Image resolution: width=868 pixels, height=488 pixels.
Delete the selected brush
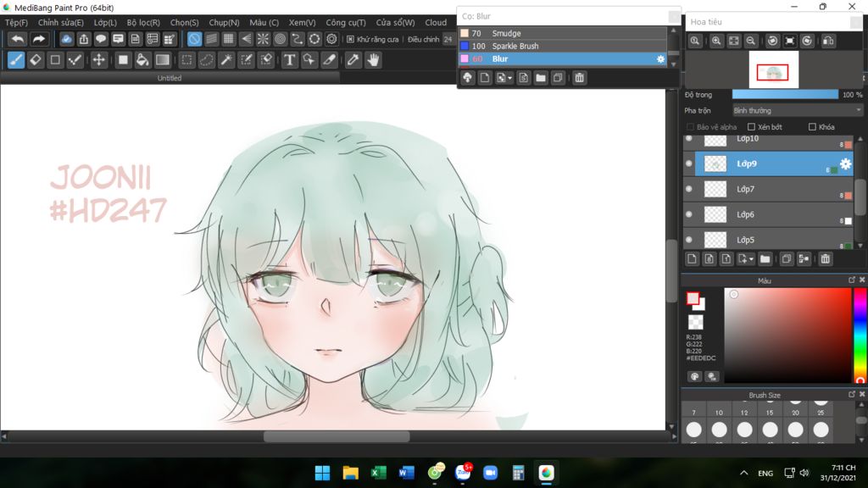pyautogui.click(x=580, y=78)
